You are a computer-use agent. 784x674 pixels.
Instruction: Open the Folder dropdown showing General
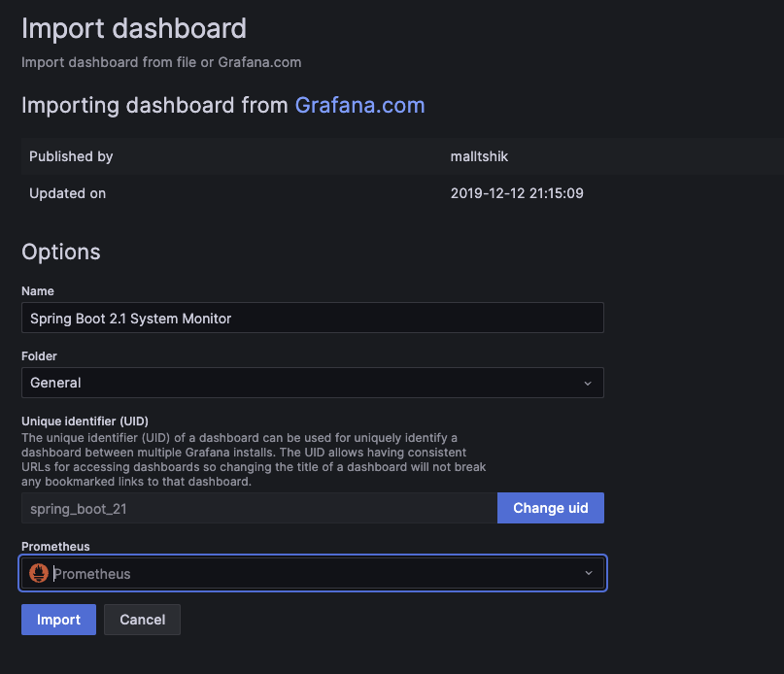(x=313, y=383)
